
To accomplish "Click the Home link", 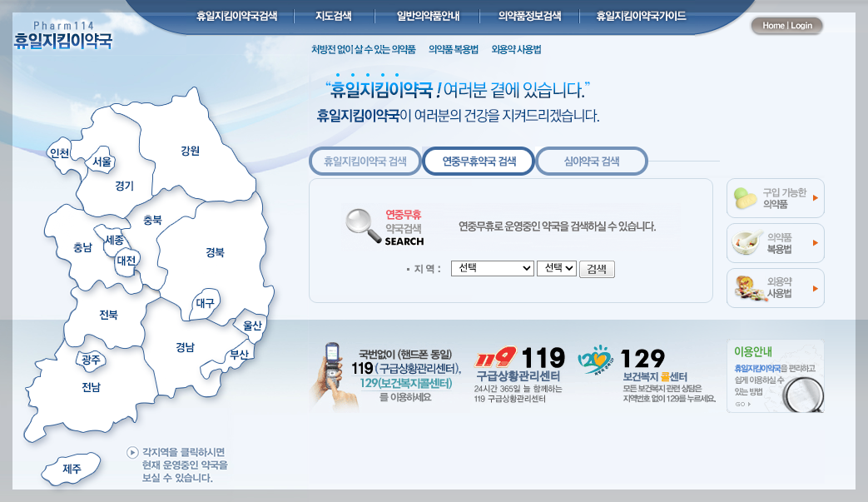I will point(773,26).
